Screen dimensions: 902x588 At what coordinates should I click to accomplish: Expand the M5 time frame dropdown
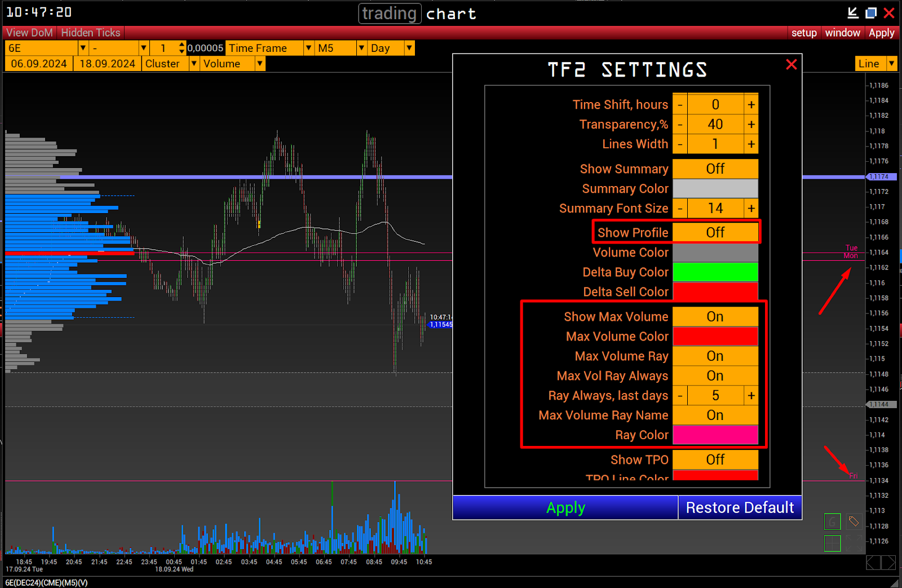pyautogui.click(x=361, y=48)
